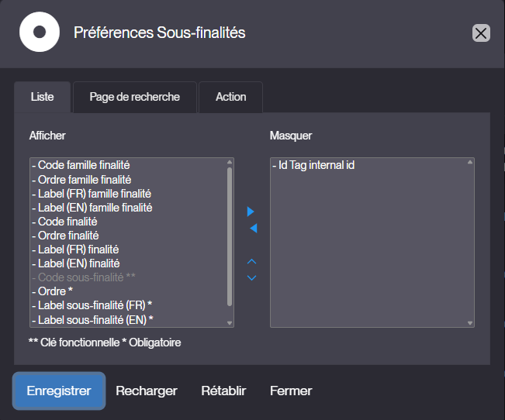Image resolution: width=505 pixels, height=420 pixels.
Task: Select Label (EN) finalité item
Action: click(128, 263)
